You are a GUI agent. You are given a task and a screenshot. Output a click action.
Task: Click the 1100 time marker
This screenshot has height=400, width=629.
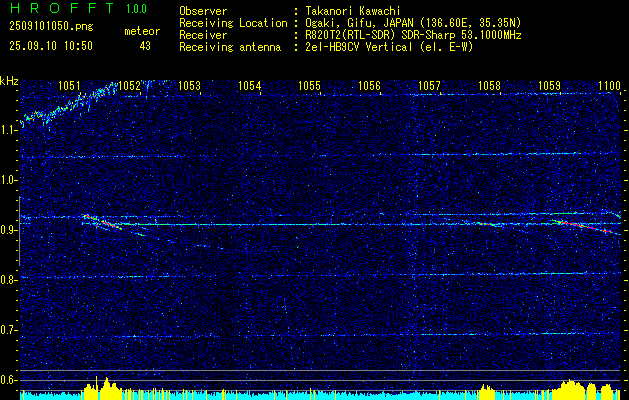click(x=609, y=85)
